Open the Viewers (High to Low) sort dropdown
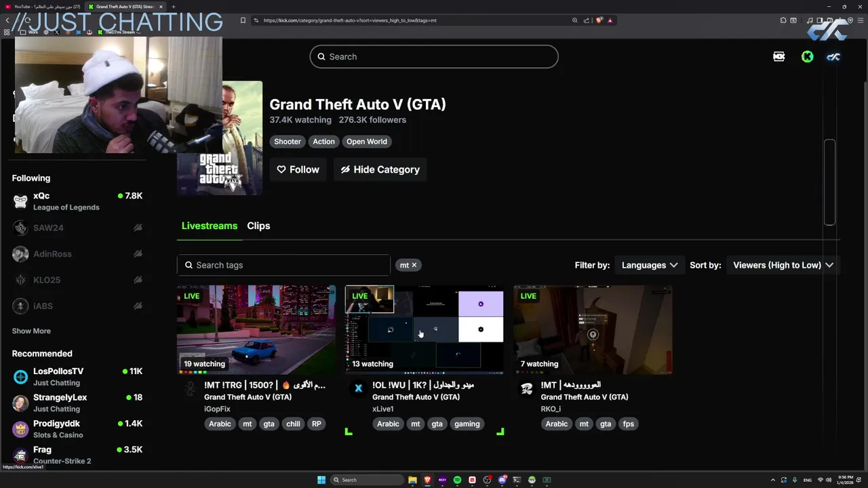This screenshot has width=868, height=488. [x=783, y=265]
